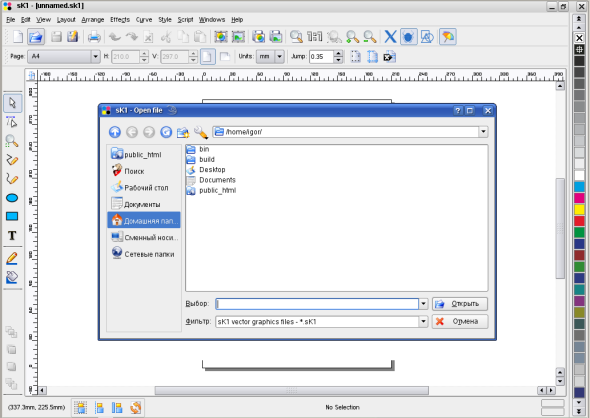
Task: Open the outline pen tool
Action: (x=12, y=258)
